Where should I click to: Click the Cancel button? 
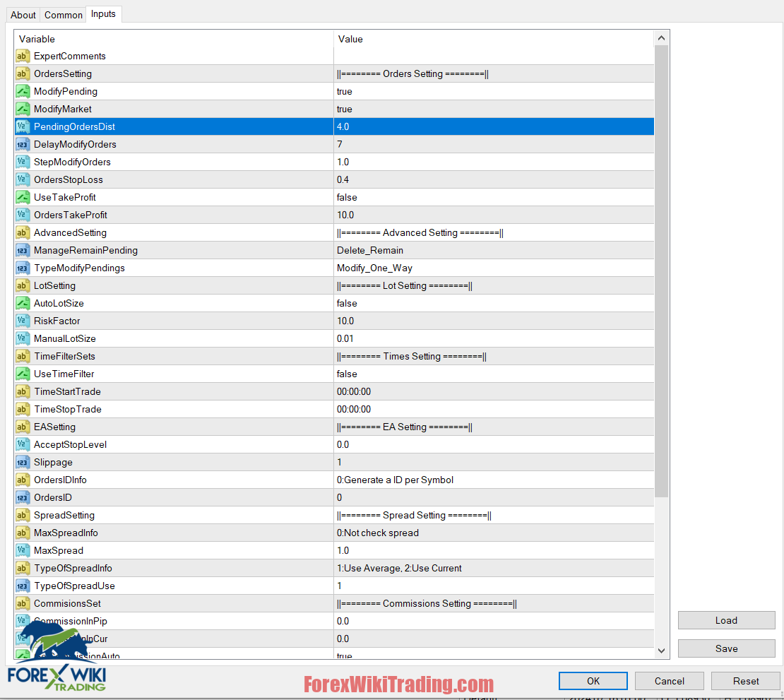click(670, 681)
